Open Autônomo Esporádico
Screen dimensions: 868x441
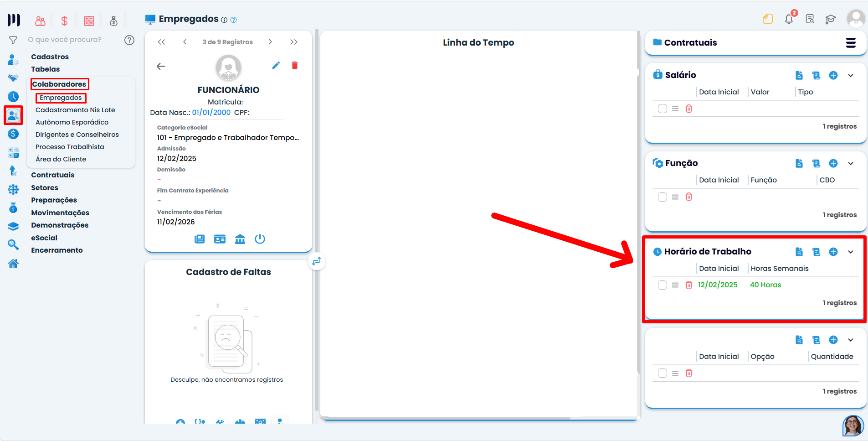pyautogui.click(x=72, y=122)
